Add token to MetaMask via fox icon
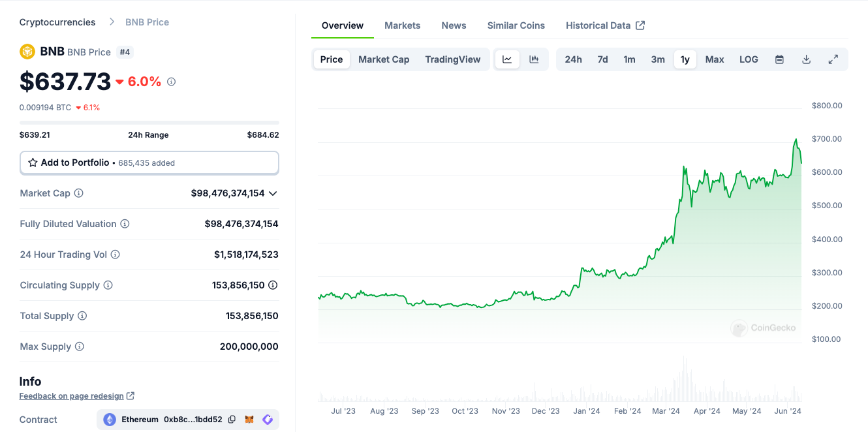The image size is (868, 432). click(249, 420)
